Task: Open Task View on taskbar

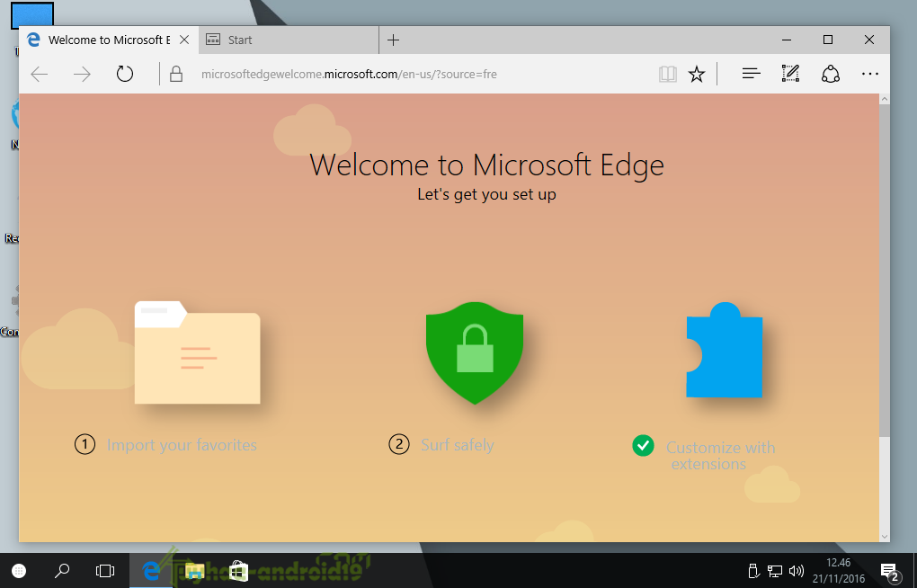Action: [105, 570]
